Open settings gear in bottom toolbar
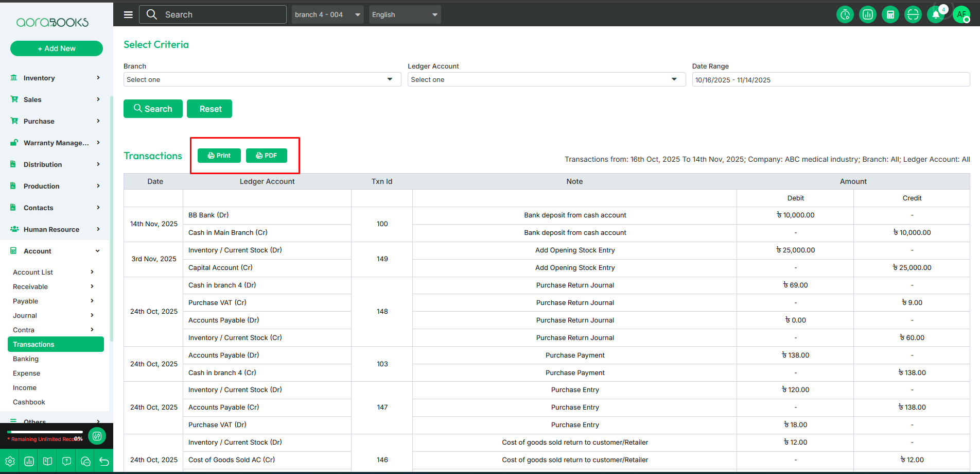 click(10, 461)
